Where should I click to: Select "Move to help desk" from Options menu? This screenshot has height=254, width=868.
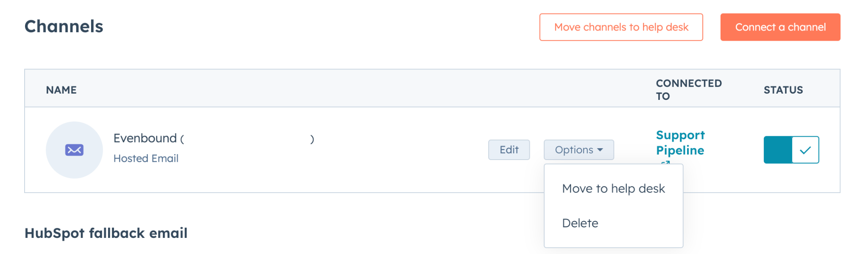pos(613,188)
